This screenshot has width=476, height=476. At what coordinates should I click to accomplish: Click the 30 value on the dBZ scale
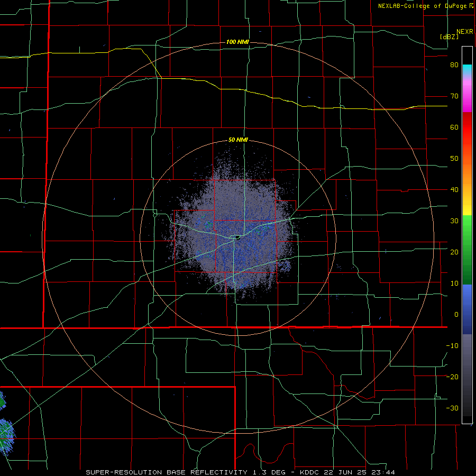tap(454, 221)
